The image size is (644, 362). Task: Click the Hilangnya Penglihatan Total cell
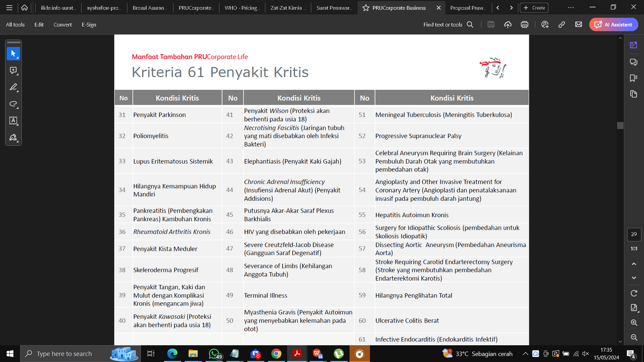click(x=452, y=295)
